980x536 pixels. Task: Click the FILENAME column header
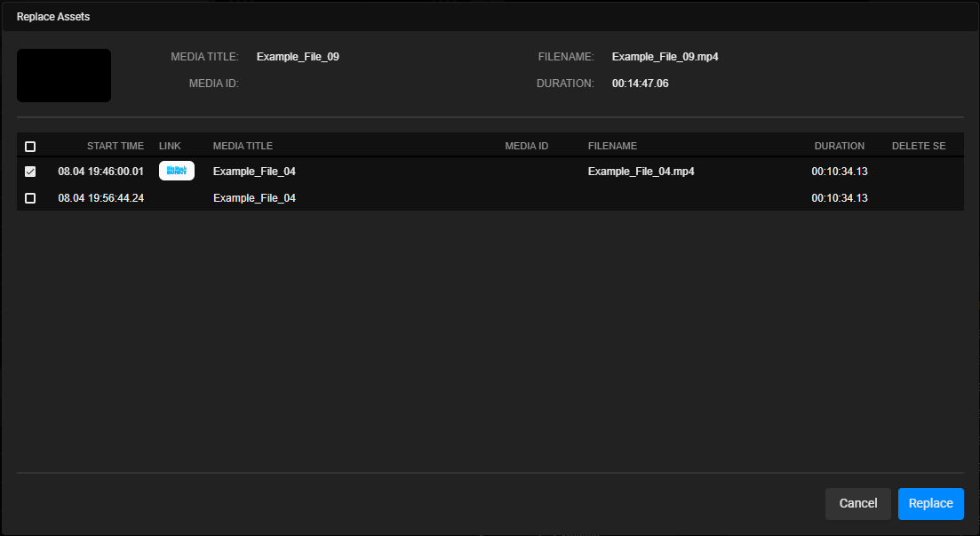point(612,146)
